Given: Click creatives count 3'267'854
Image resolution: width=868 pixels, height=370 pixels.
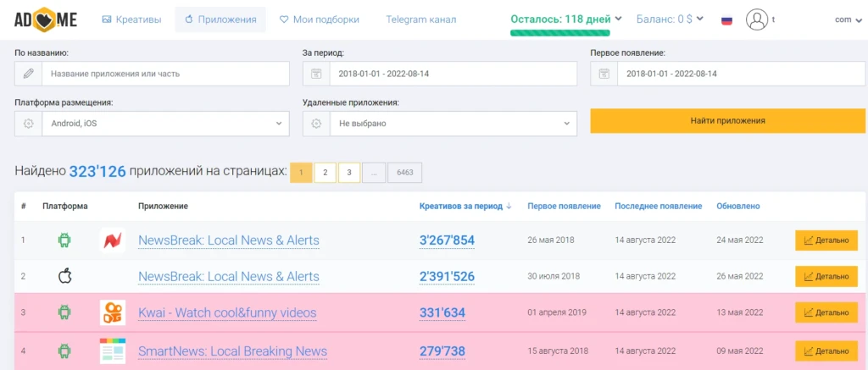Looking at the screenshot, I should [447, 240].
